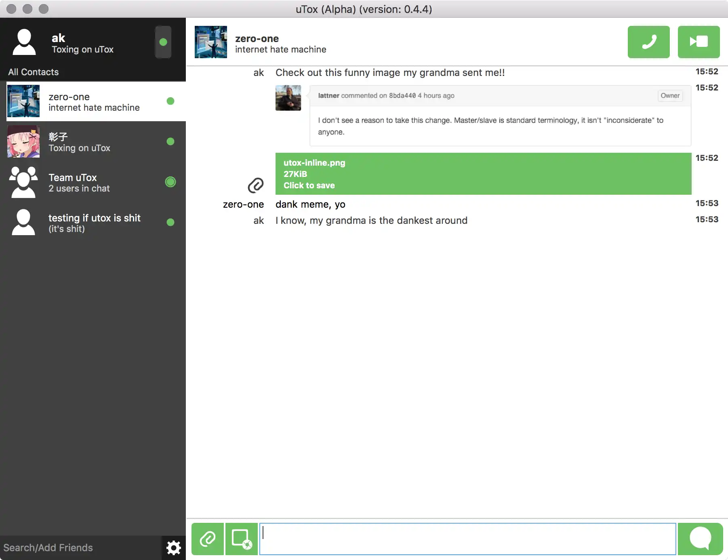This screenshot has width=728, height=560.
Task: Click the 15:52 timestamp beside utox-inline.png
Action: pos(707,158)
